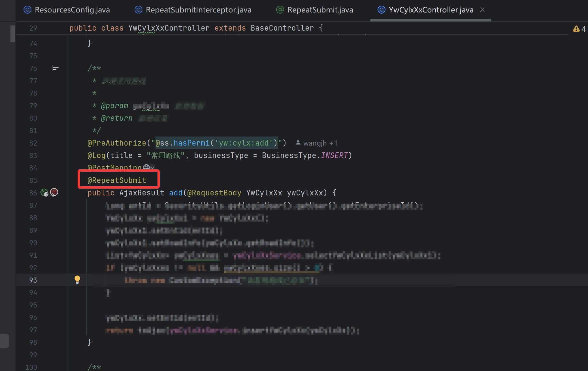588x371 pixels.
Task: Toggle rendered doc view on line 76
Action: pyautogui.click(x=55, y=68)
